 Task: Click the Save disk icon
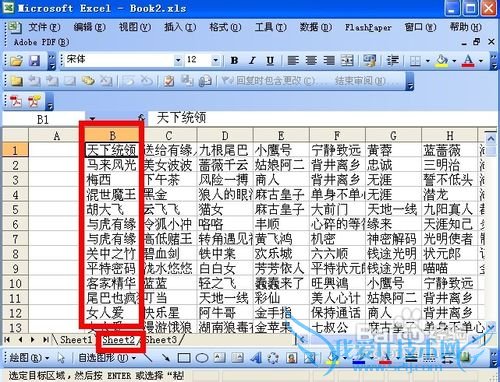35,61
